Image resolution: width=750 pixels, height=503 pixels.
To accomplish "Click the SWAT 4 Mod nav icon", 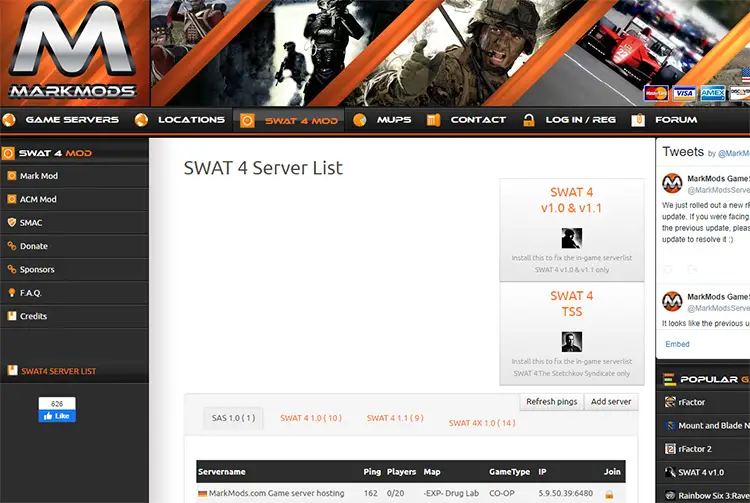I will pyautogui.click(x=247, y=120).
